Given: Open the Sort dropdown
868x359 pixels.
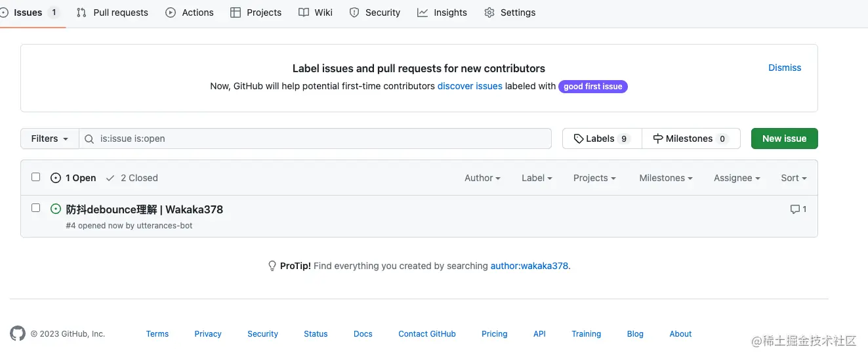Looking at the screenshot, I should pos(794,178).
